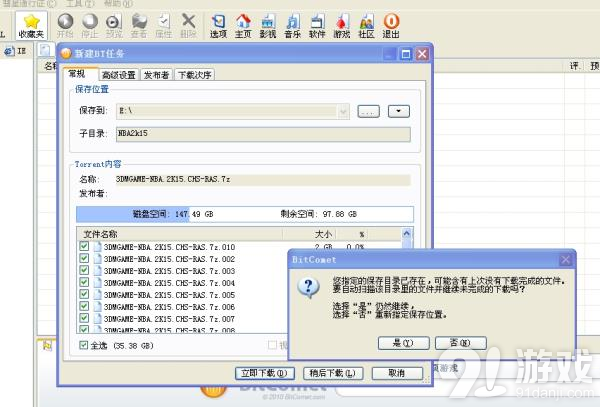Open the 音乐 music icon
This screenshot has height=407, width=600.
click(293, 25)
